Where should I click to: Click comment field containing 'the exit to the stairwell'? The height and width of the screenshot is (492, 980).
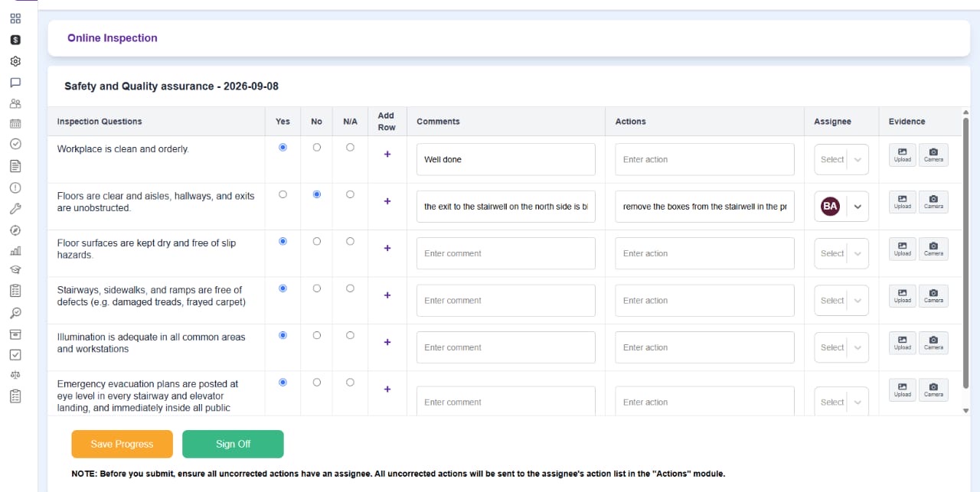(506, 207)
